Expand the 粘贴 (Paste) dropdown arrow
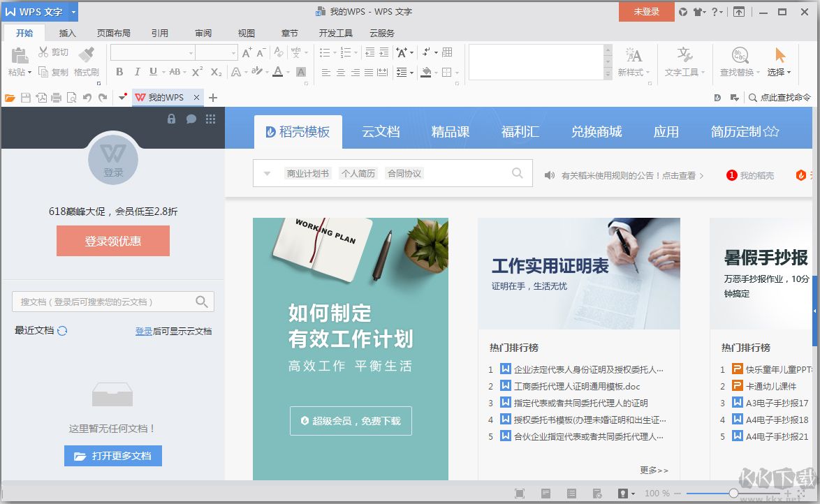The height and width of the screenshot is (504, 820). click(x=30, y=73)
